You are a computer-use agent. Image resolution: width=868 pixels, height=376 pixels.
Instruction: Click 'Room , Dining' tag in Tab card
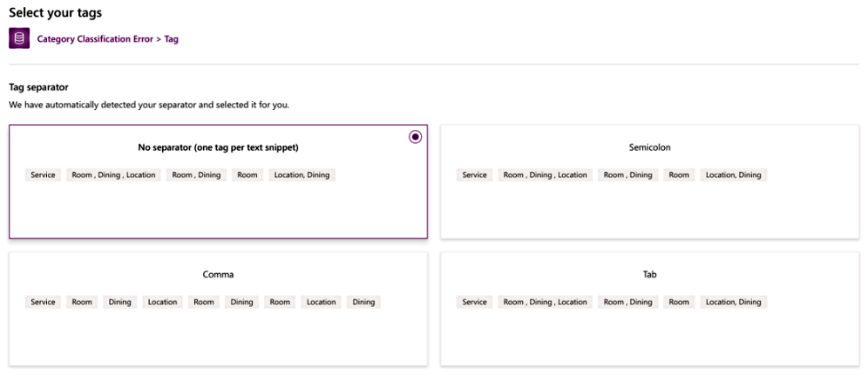pyautogui.click(x=627, y=303)
